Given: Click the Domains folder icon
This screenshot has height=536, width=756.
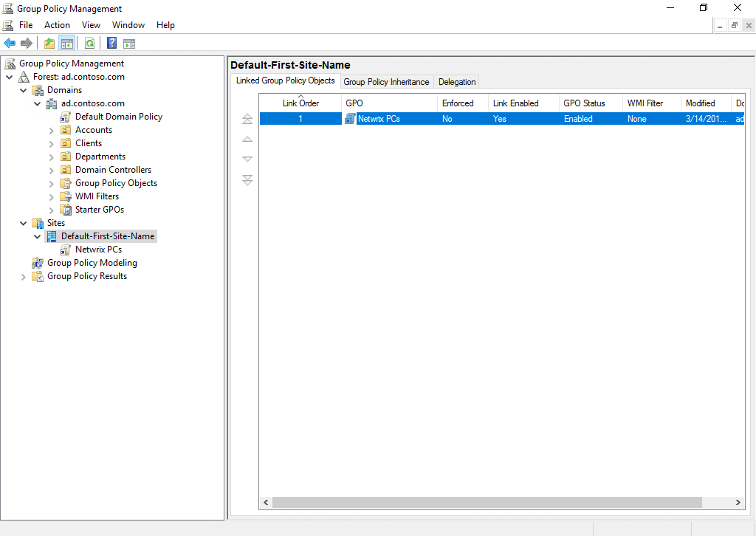Looking at the screenshot, I should [x=38, y=90].
